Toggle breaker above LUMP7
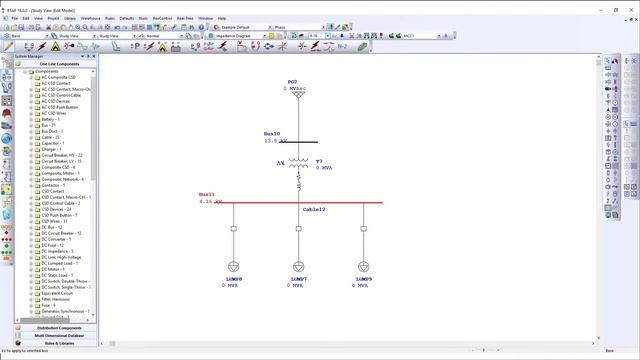 point(298,229)
